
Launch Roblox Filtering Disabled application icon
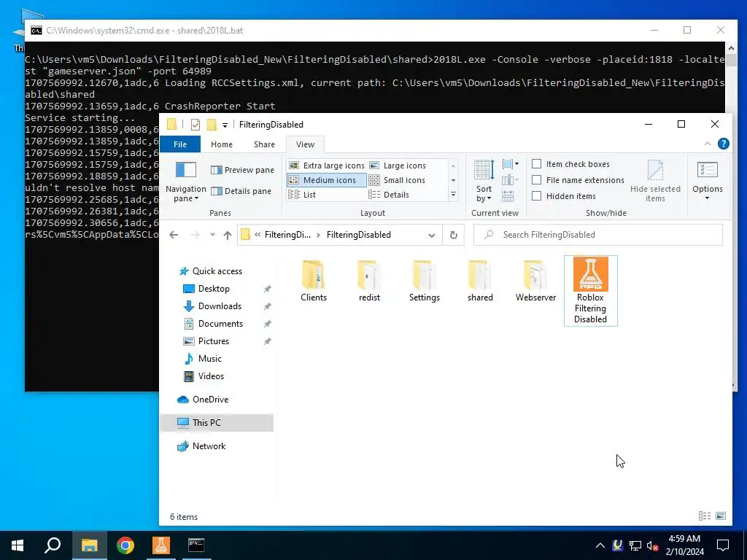(590, 290)
